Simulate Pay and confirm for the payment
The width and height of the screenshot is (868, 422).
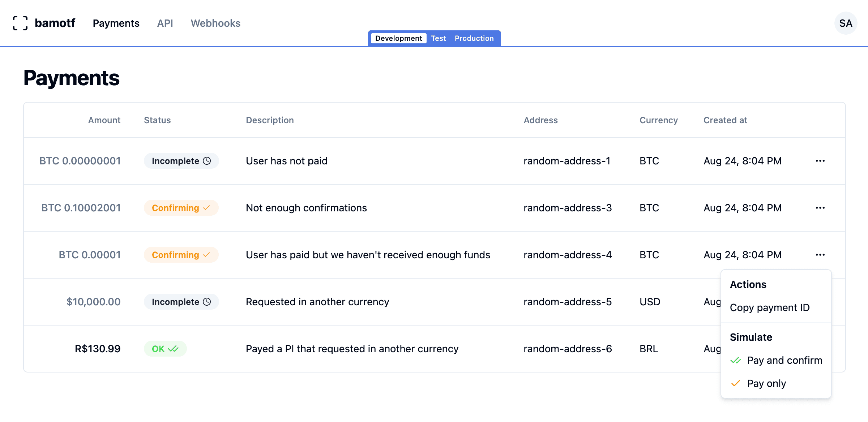pyautogui.click(x=784, y=360)
